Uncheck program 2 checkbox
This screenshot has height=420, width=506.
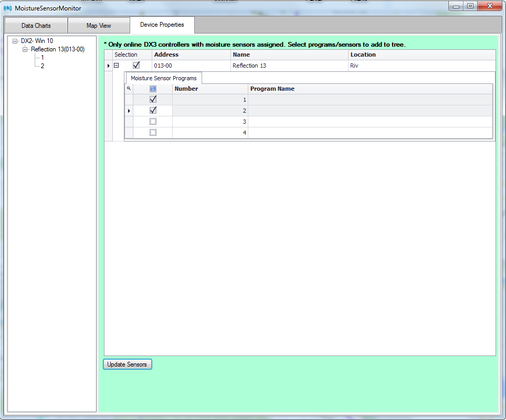(153, 110)
